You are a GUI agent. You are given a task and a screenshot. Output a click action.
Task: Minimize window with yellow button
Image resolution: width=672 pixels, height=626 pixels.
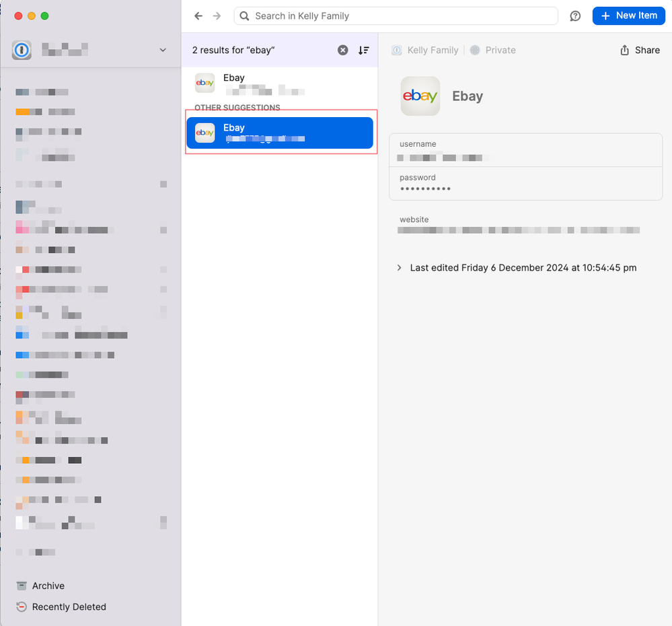32,16
